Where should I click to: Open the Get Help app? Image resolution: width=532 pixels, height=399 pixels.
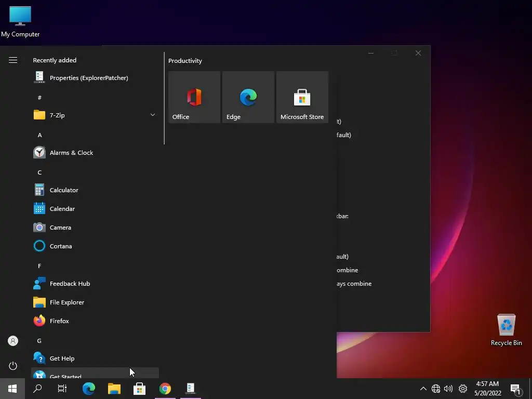click(95, 358)
